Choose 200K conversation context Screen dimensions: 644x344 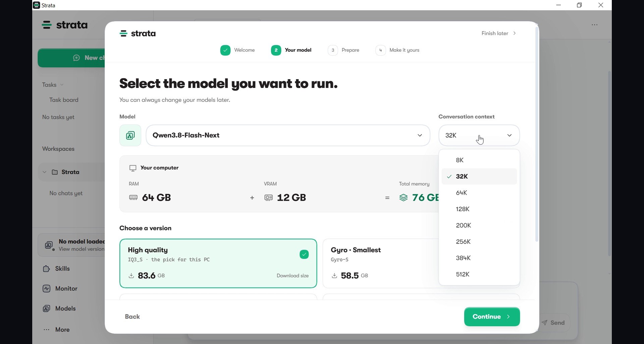coord(479,226)
